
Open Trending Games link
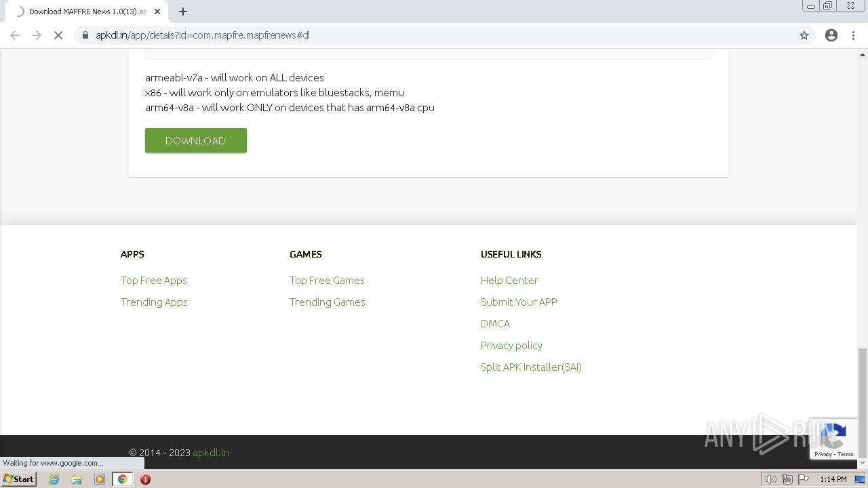coord(328,302)
